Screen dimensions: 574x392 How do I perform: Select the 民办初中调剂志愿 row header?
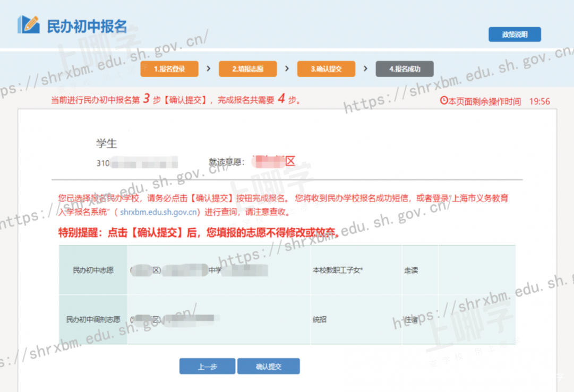click(93, 320)
